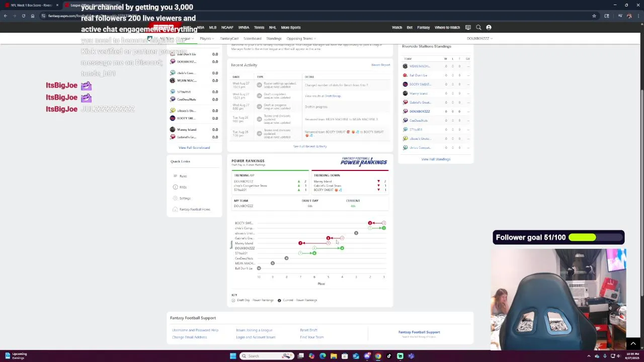Open File Explorer from the taskbar
This screenshot has height=362, width=644.
pyautogui.click(x=334, y=356)
